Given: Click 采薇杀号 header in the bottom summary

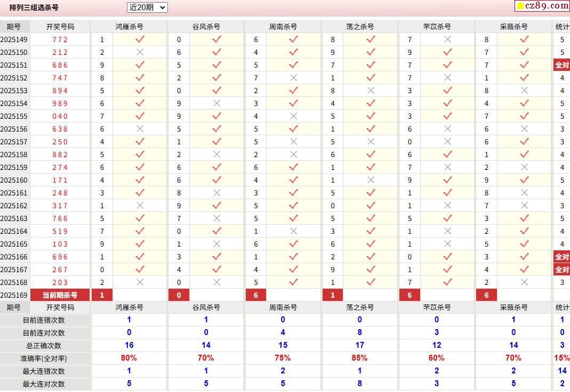Looking at the screenshot, I should click(x=513, y=307).
